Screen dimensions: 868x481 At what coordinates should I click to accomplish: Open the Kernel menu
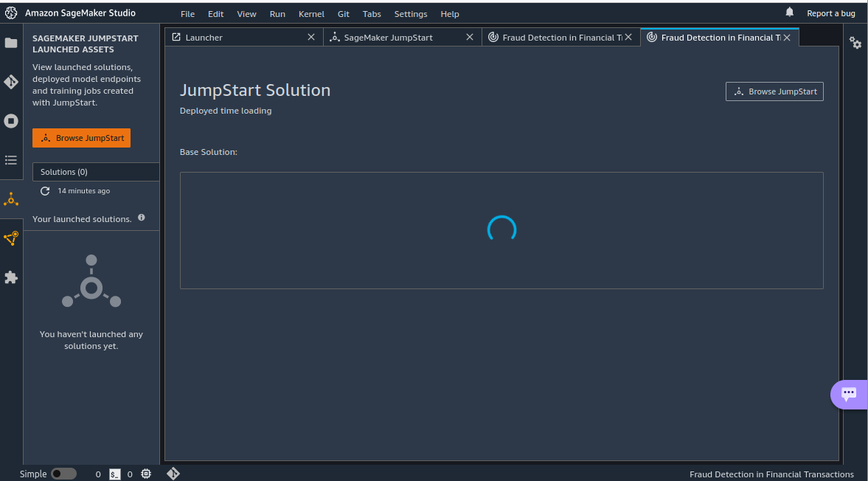tap(312, 14)
